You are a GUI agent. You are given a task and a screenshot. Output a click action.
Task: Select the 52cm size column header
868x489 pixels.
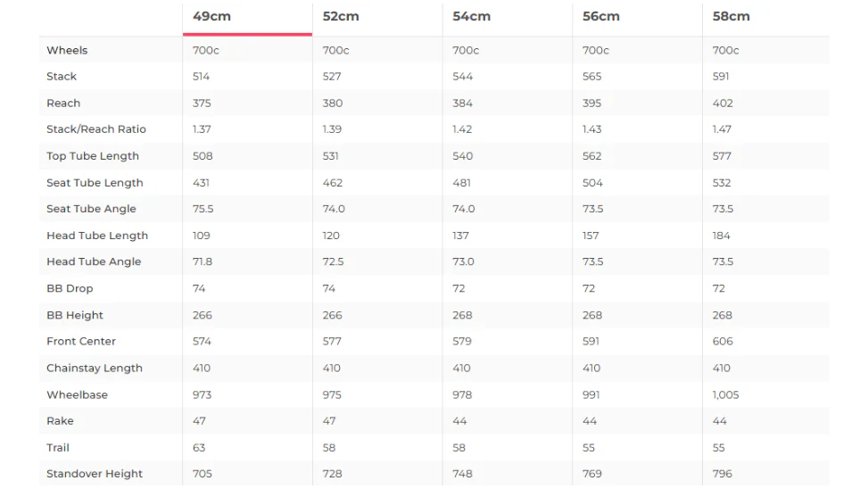tap(341, 17)
